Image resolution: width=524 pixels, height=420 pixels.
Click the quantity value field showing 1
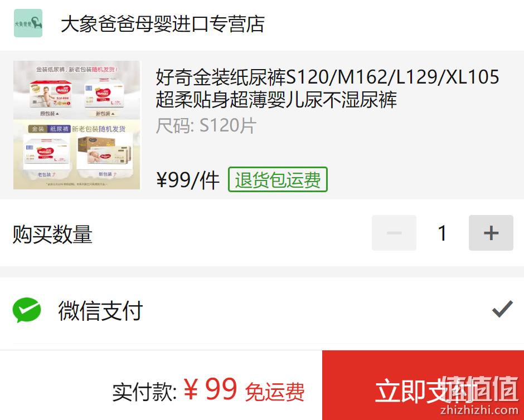click(x=443, y=233)
